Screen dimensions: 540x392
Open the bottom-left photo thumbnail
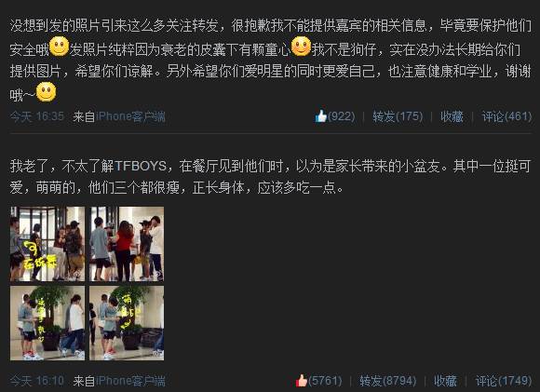tap(47, 323)
